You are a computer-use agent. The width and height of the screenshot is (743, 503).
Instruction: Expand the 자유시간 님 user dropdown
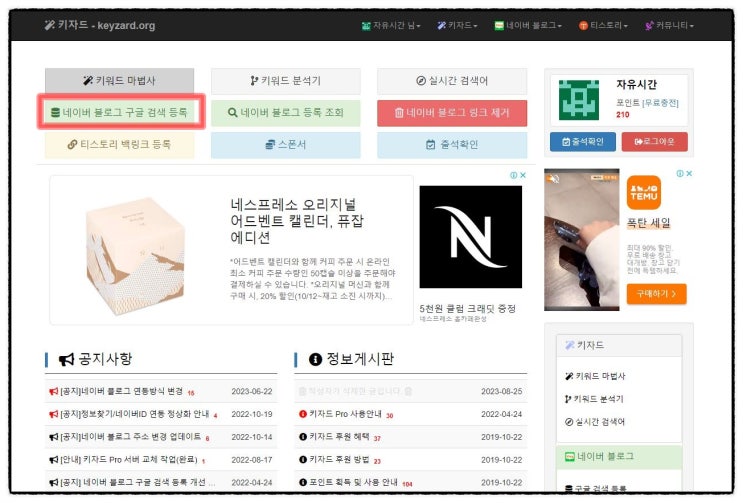[391, 25]
